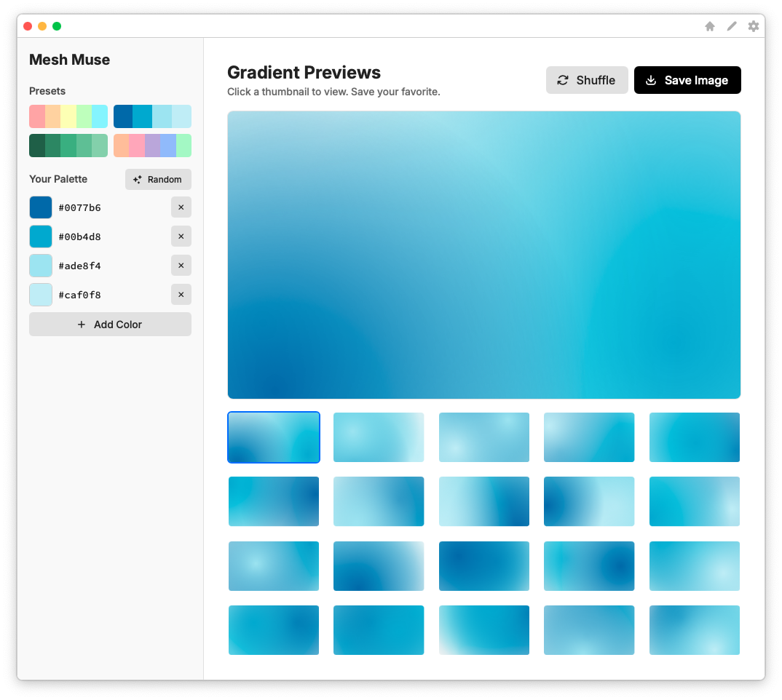Open settings via the gear icon
782x700 pixels.
(x=754, y=26)
